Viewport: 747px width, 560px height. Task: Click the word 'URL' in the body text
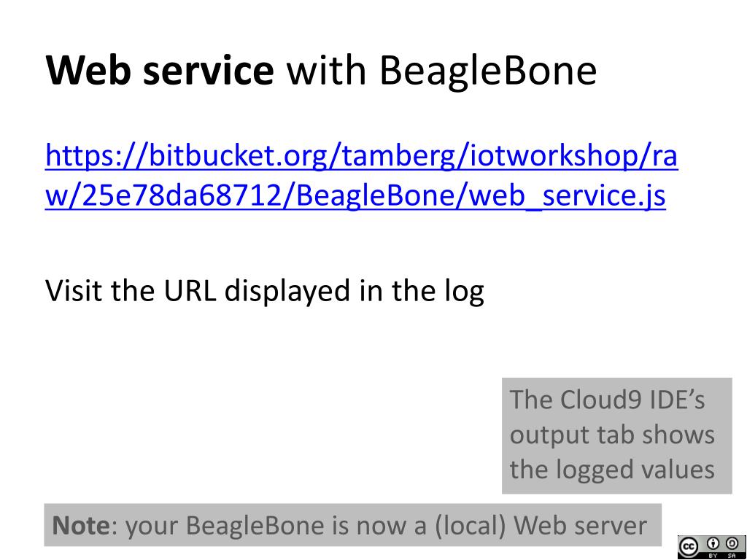coord(190,289)
